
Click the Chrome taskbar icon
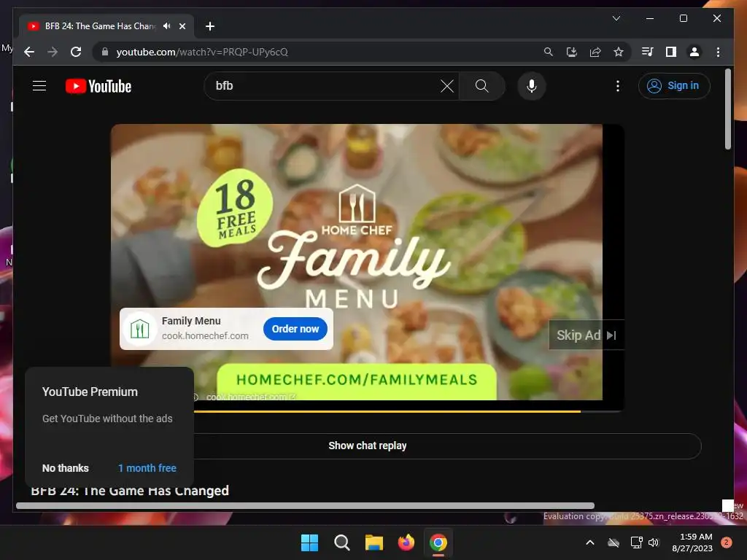point(438,542)
